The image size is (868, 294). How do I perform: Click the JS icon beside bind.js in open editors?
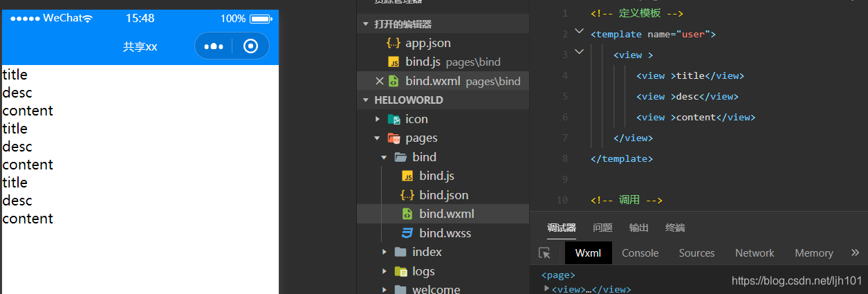(394, 62)
